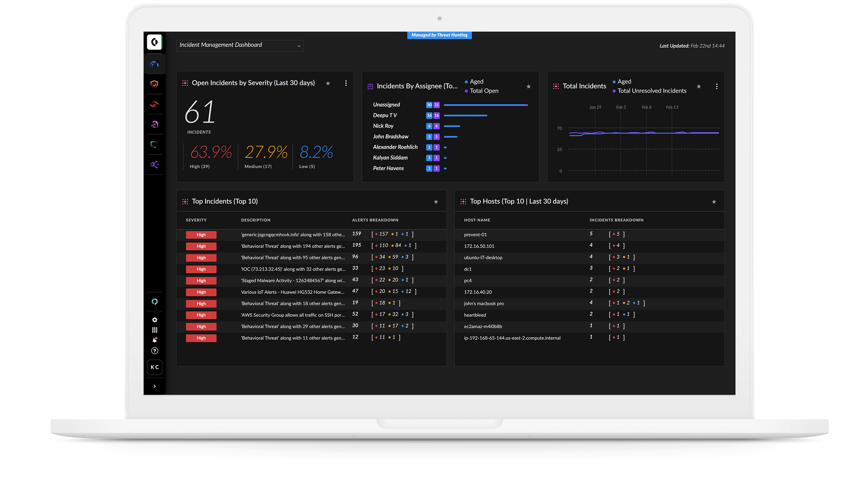Open the three-dot menu on Open Incidents widget
The image size is (863, 504).
[x=346, y=83]
